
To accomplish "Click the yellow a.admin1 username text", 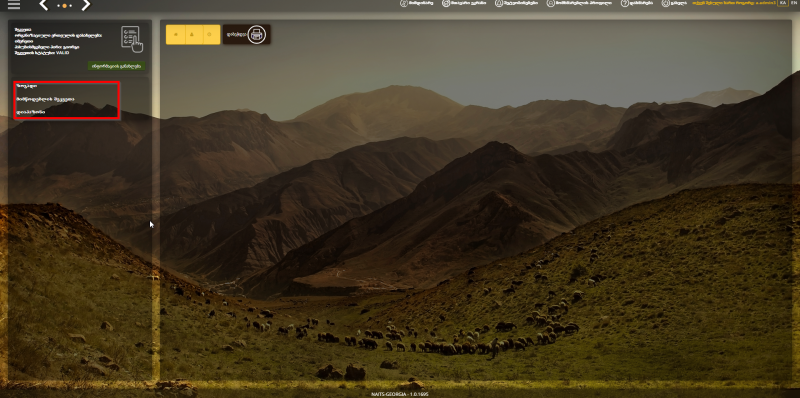I will 734,3.
